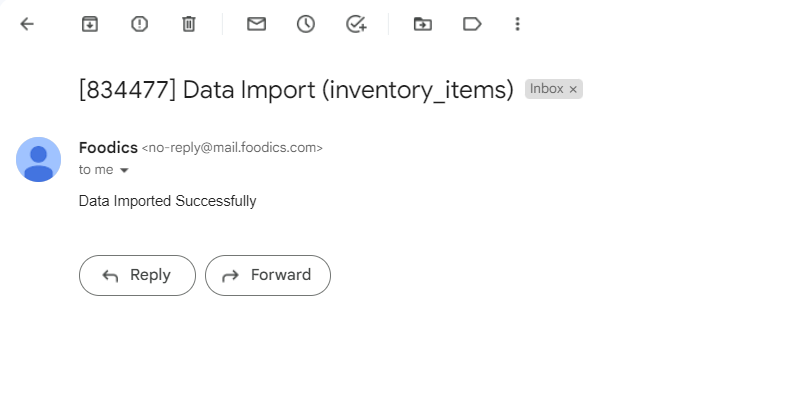Snooze this email with the clock icon

(x=306, y=24)
